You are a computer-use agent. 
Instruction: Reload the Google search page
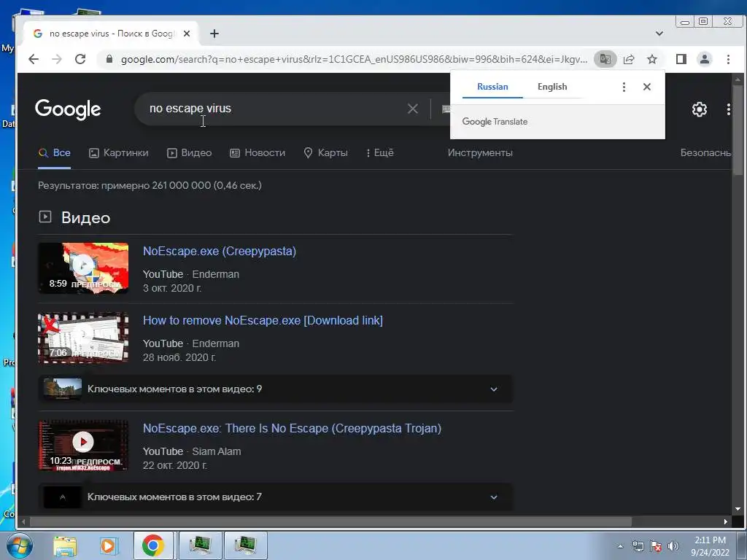(x=80, y=59)
